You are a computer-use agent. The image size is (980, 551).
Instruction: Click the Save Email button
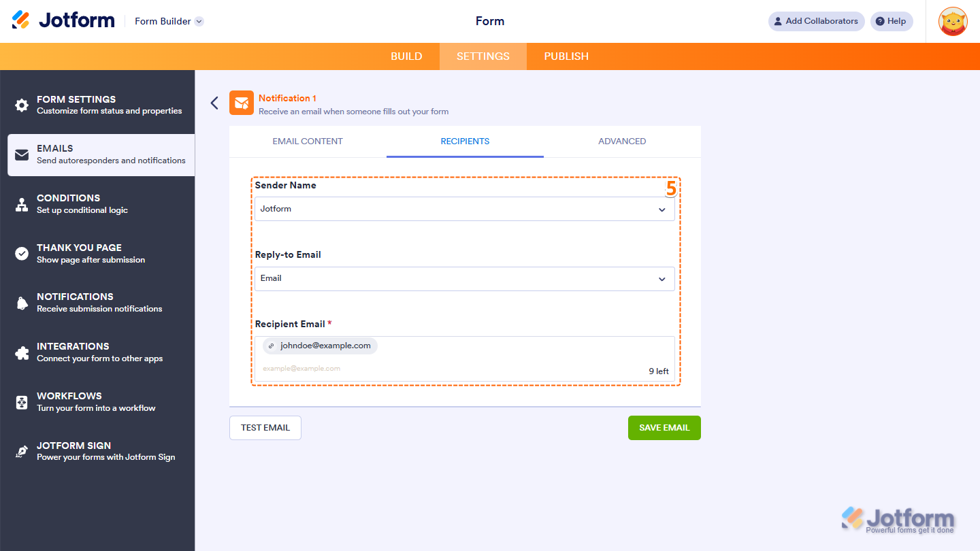click(664, 427)
